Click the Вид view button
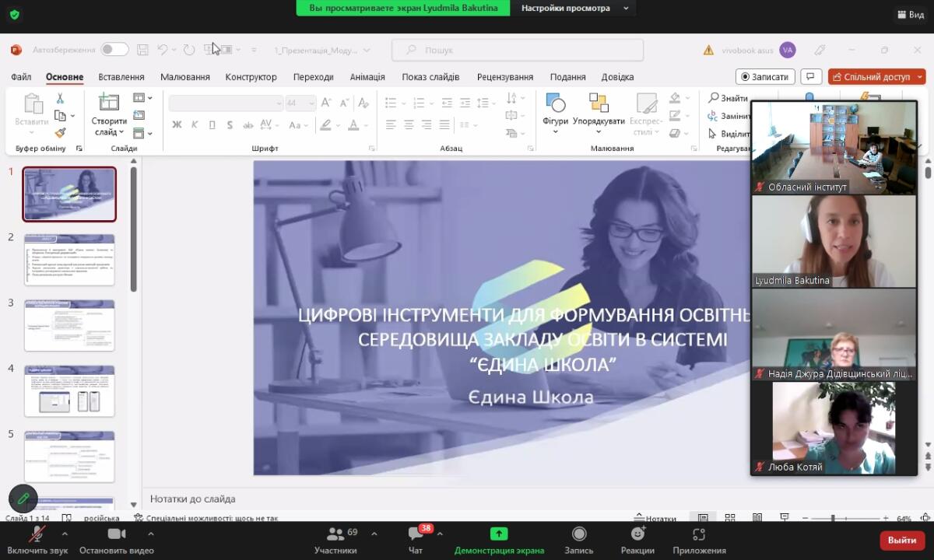934x560 pixels. pyautogui.click(x=911, y=14)
